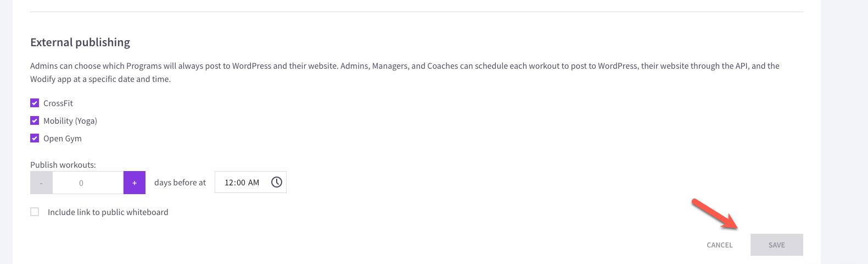Click the Publish workouts label

pyautogui.click(x=63, y=165)
